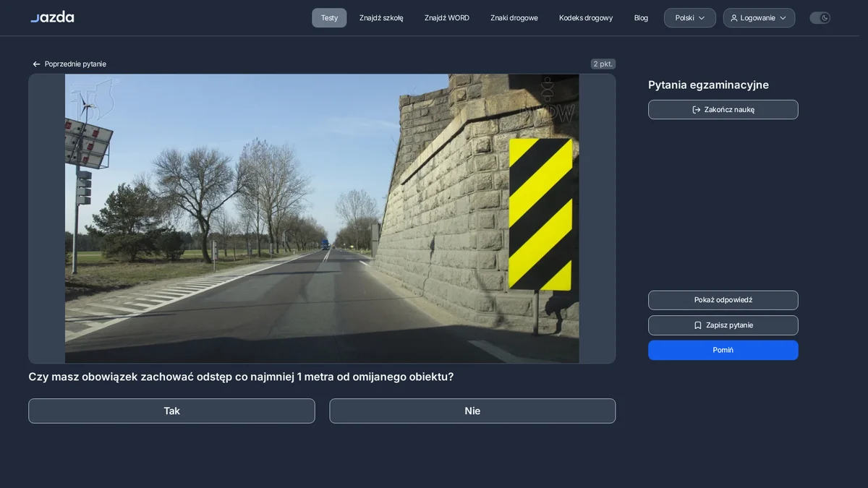
Task: Click the Poprzednie pytanie link text
Action: 75,64
